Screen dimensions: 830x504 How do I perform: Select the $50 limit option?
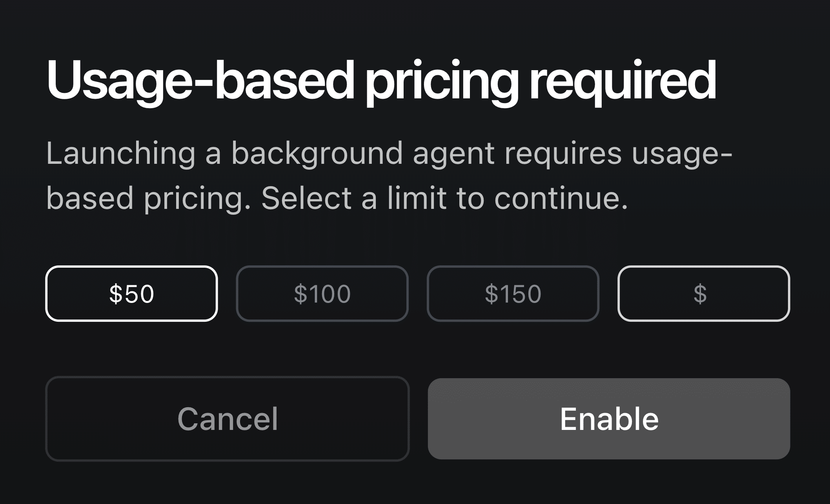click(x=131, y=294)
